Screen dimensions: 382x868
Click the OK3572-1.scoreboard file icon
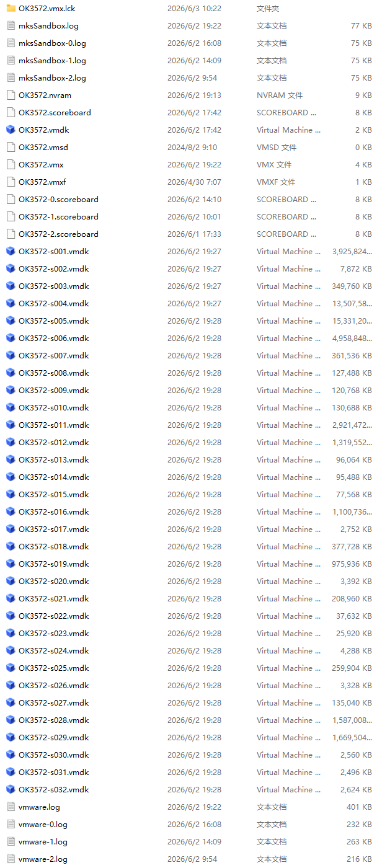(x=11, y=217)
